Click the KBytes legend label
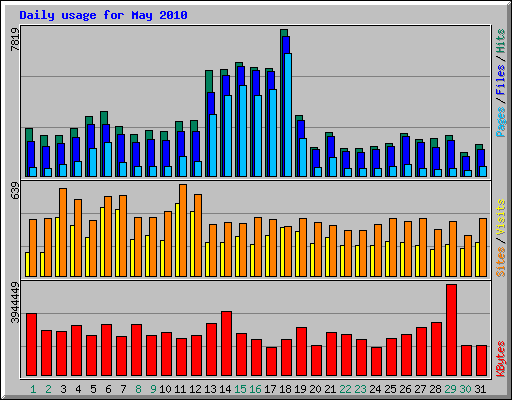 tap(501, 359)
